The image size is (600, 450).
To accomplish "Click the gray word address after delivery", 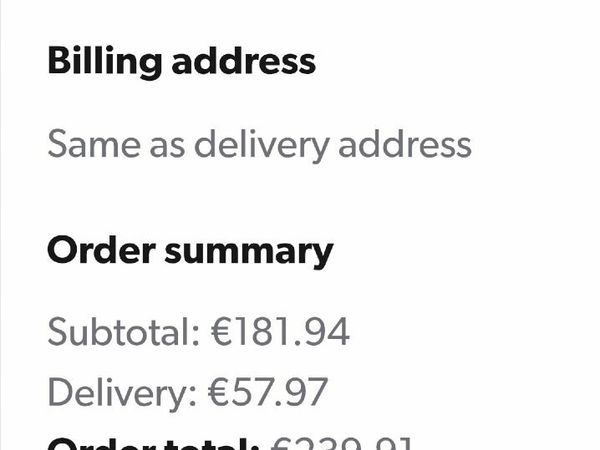I will coord(405,143).
